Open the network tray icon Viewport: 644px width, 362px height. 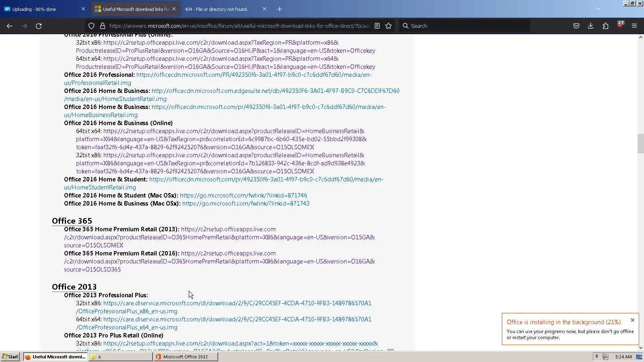605,357
